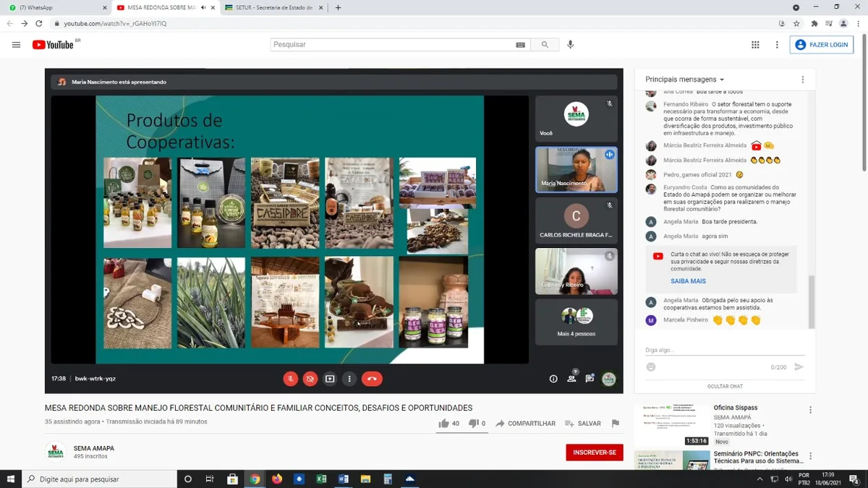Click the youtube.com address bar

(x=412, y=24)
